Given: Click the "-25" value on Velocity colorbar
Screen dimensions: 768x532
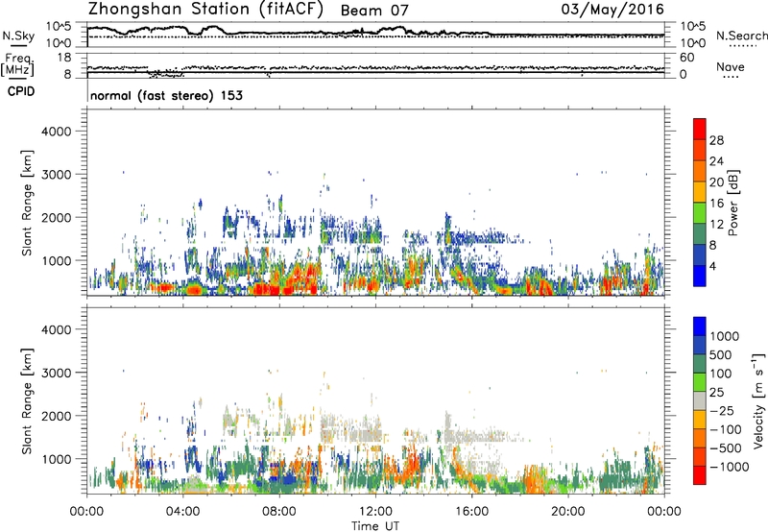Looking at the screenshot, I should [x=722, y=411].
